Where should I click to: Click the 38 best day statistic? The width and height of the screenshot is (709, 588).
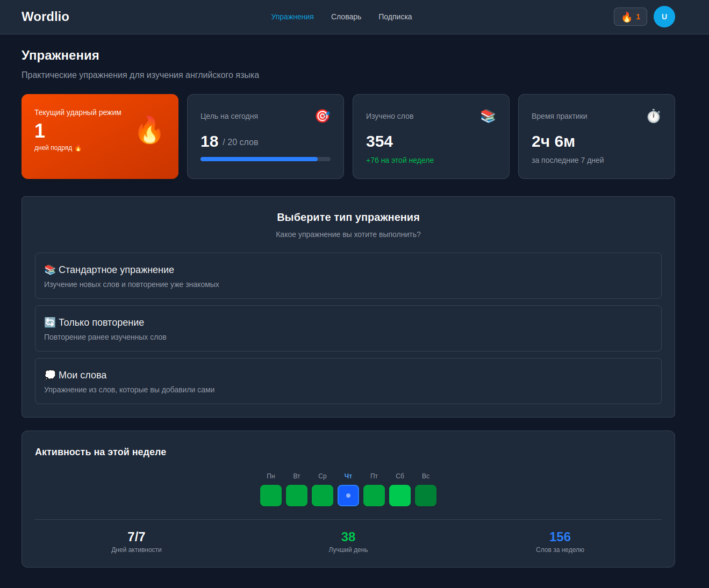(348, 536)
